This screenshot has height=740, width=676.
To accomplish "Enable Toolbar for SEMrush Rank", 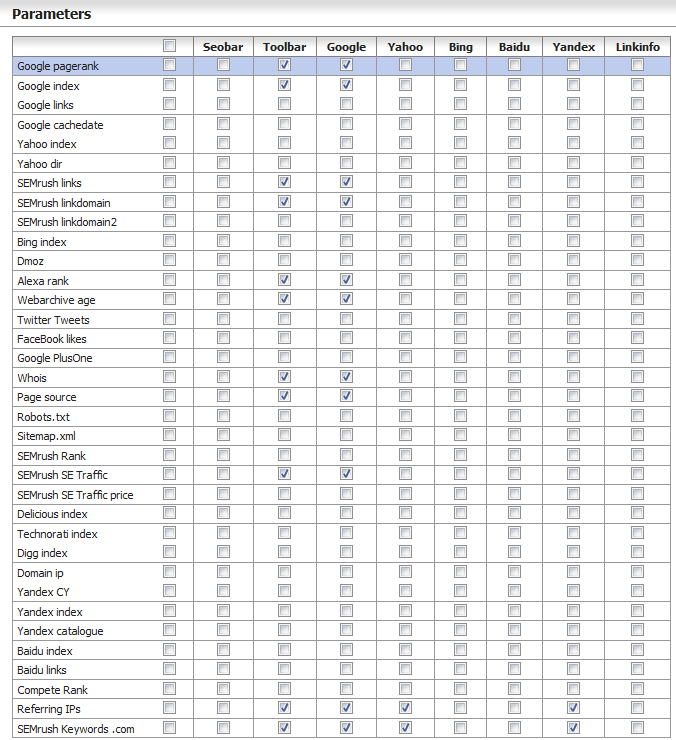I will [x=284, y=454].
